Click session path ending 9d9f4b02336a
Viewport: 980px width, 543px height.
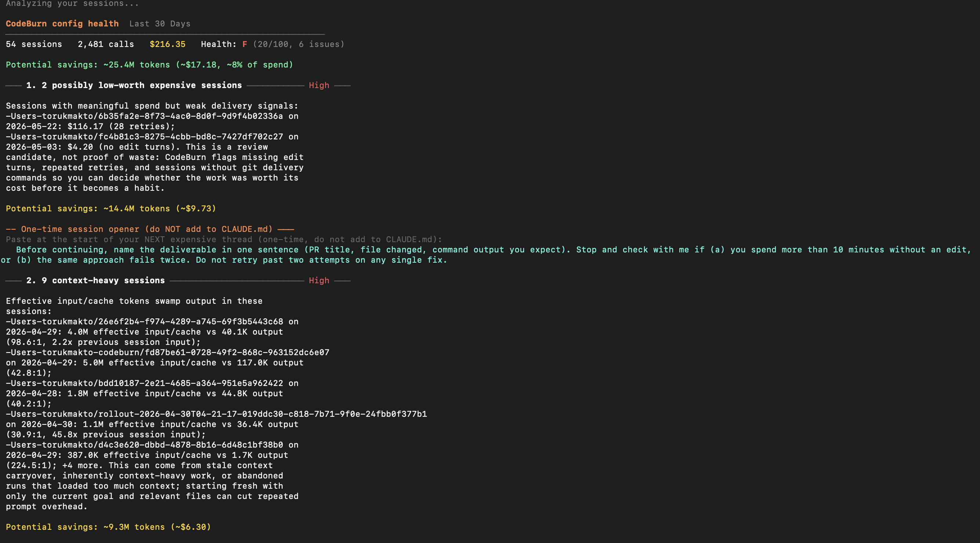[144, 116]
